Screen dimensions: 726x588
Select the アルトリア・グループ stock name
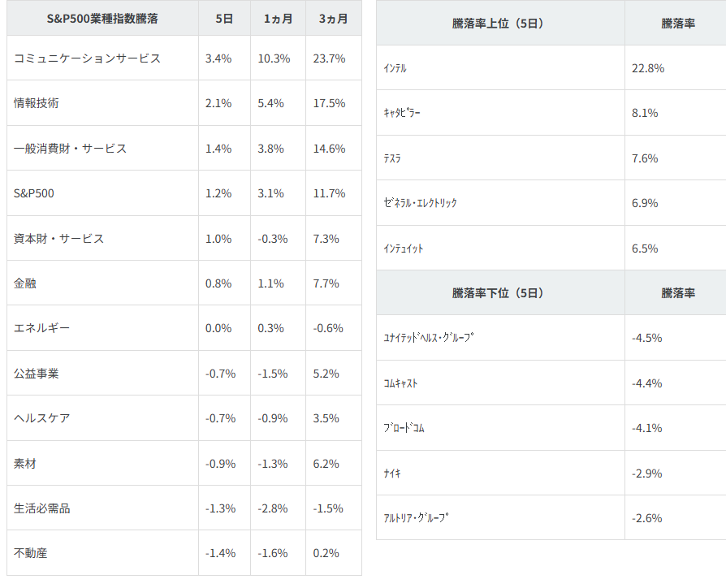[x=417, y=518]
